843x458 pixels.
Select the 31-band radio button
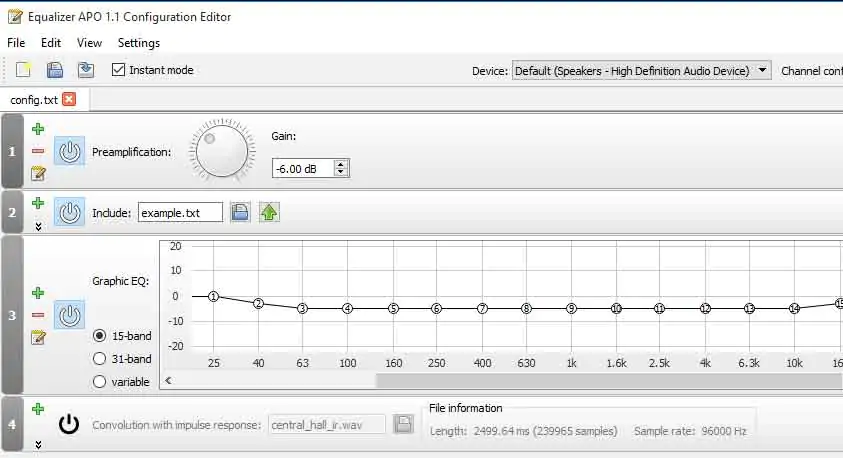point(99,359)
